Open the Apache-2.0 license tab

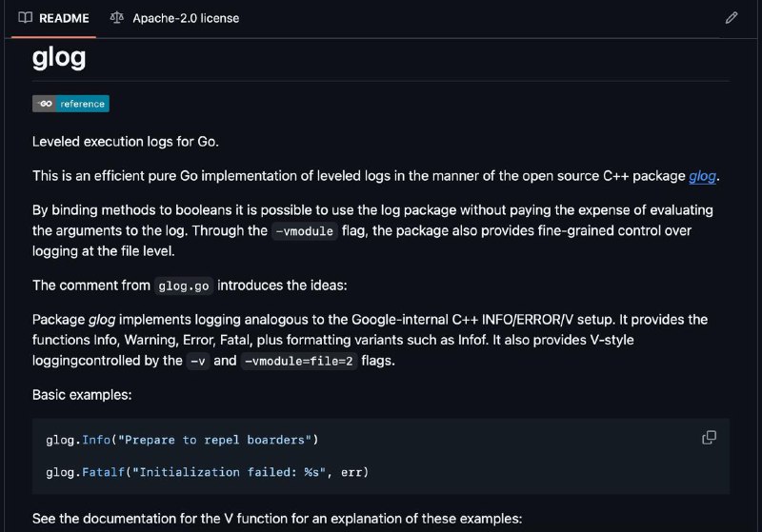174,18
